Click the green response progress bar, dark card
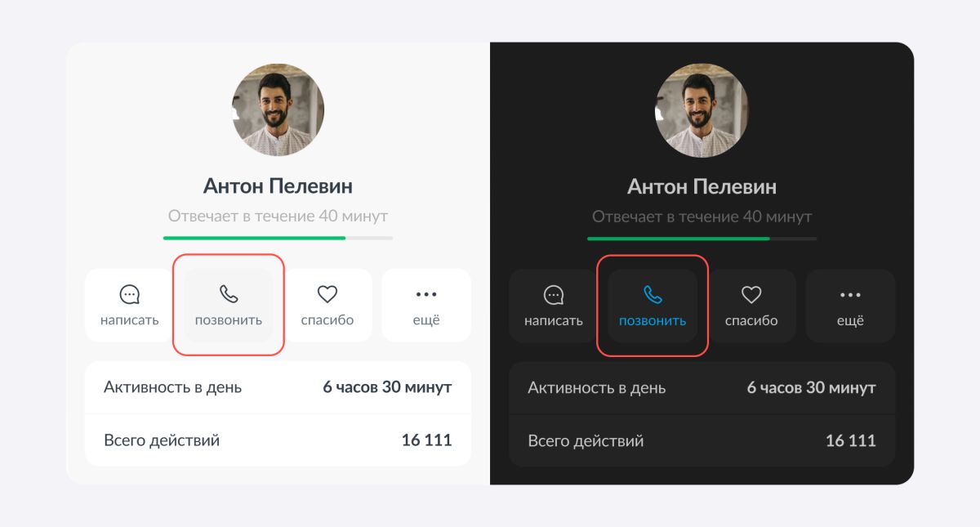Image resolution: width=980 pixels, height=527 pixels. 702,238
